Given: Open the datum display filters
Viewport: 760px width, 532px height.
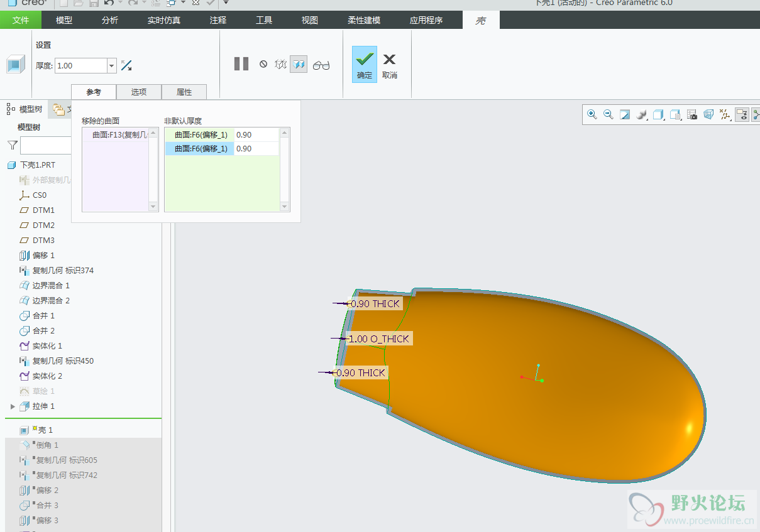Looking at the screenshot, I should tap(725, 114).
